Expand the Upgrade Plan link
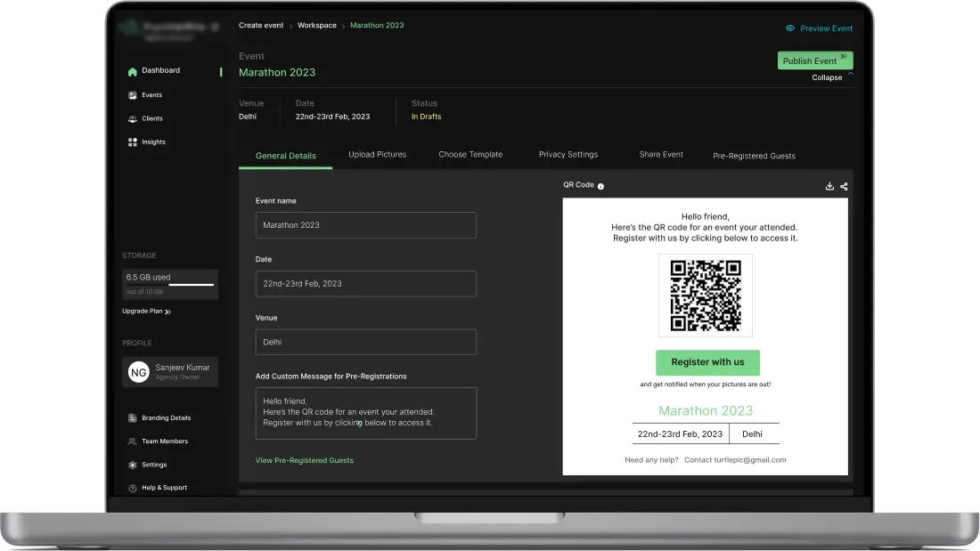 (x=146, y=312)
